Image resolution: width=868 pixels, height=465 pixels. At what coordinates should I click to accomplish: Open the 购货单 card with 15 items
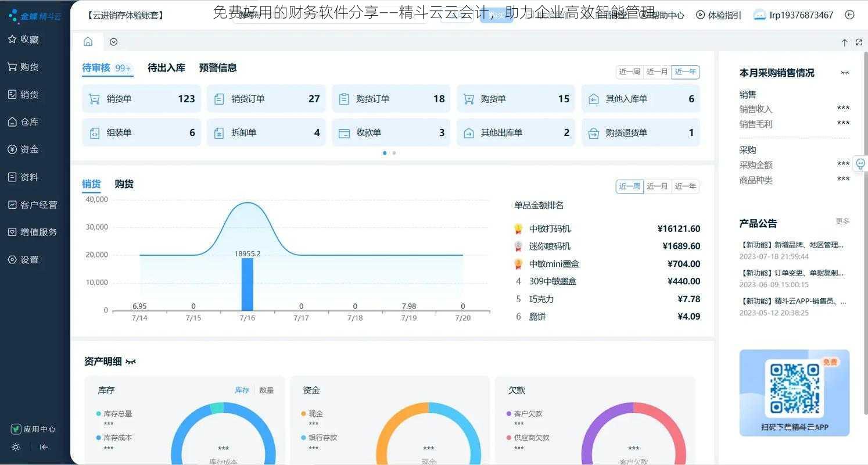pos(516,99)
